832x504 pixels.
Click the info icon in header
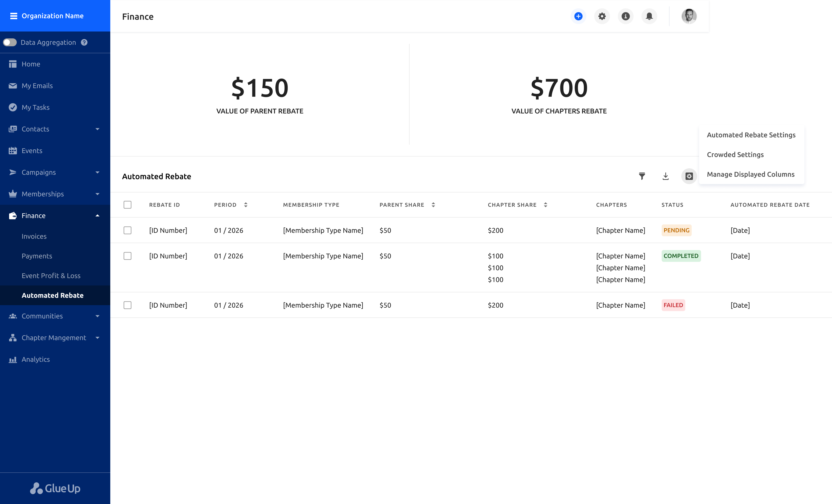click(x=626, y=16)
